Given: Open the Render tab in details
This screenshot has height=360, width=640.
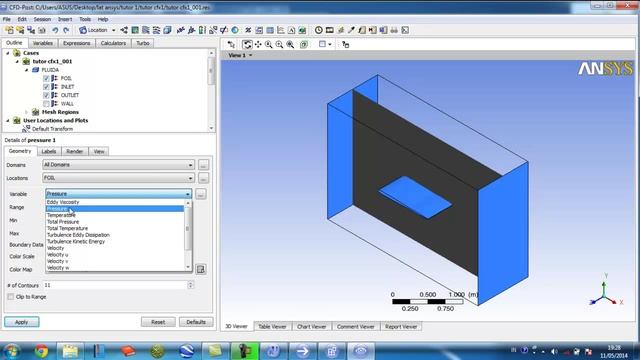Looking at the screenshot, I should tap(75, 151).
